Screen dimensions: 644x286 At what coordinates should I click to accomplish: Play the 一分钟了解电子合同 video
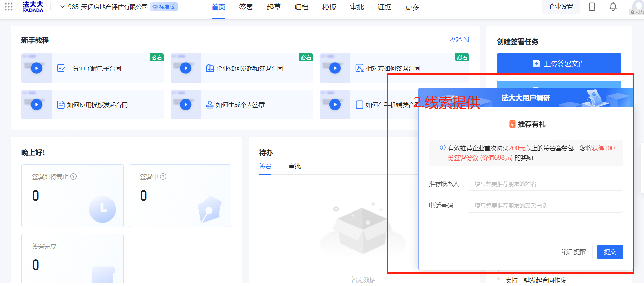(x=37, y=68)
